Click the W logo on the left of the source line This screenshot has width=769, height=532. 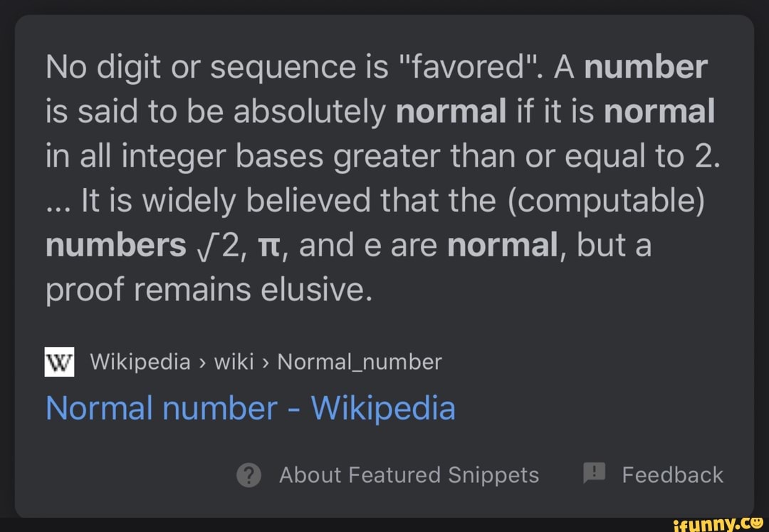[59, 361]
